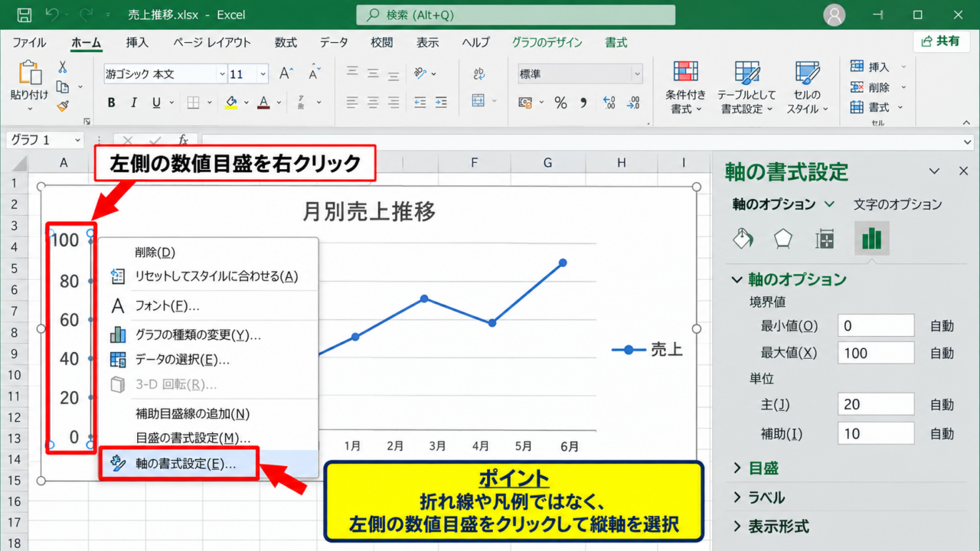Viewport: 980px width, 551px height.
Task: Click 削除 in Cells group
Action: (878, 87)
